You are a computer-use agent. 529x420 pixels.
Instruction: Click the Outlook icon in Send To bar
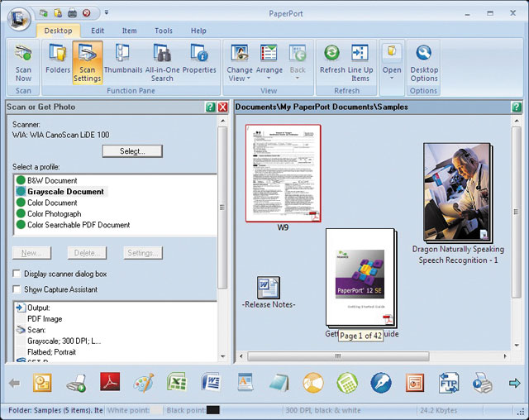point(42,383)
